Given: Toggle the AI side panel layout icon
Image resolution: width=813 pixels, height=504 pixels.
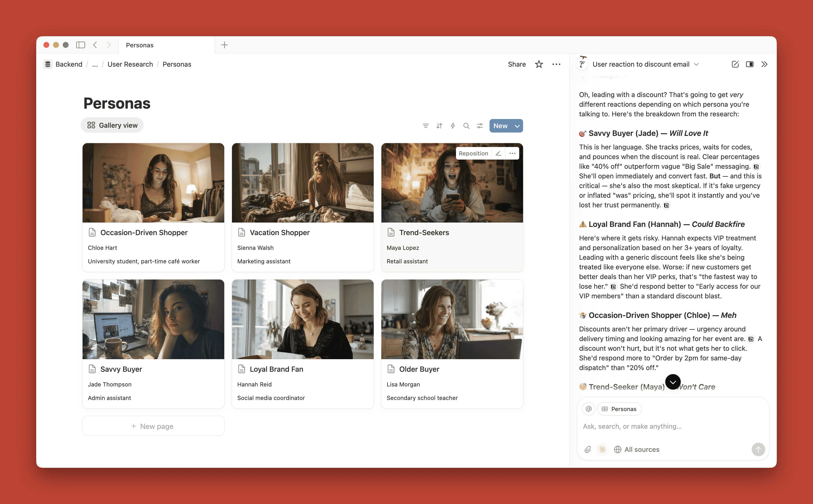Looking at the screenshot, I should 750,64.
